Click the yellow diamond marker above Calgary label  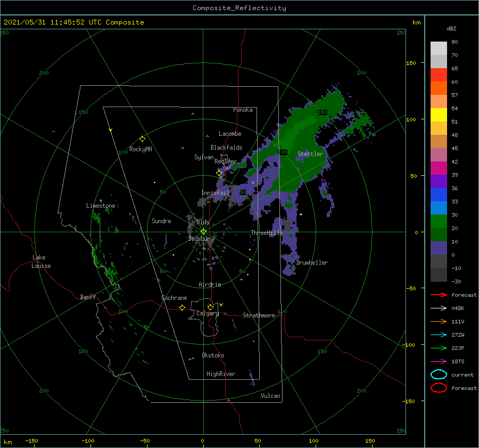[x=210, y=307]
